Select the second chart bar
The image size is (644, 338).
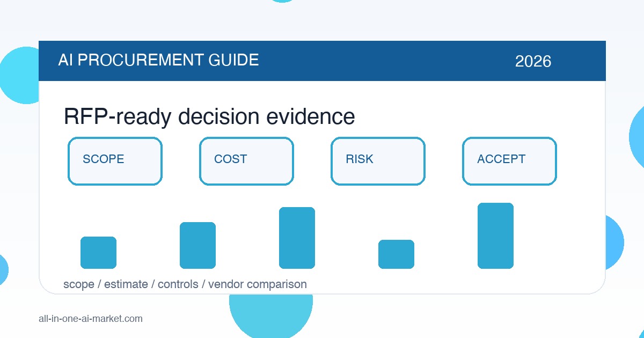pos(197,245)
